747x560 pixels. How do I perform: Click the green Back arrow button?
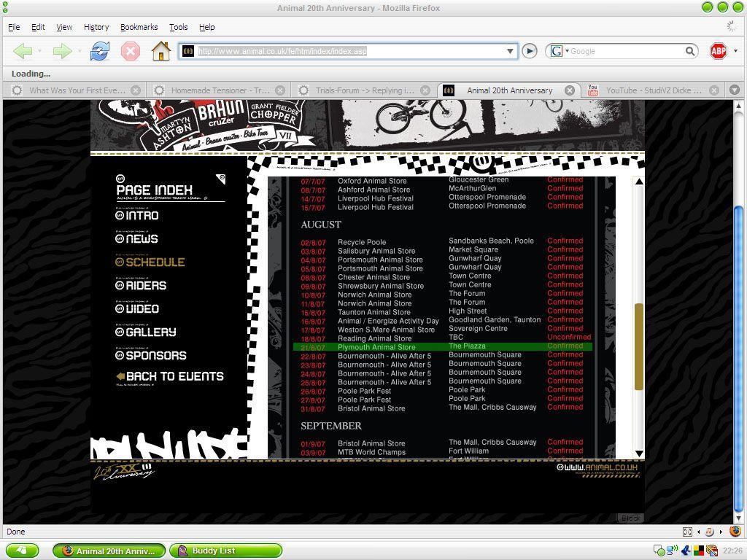(x=23, y=51)
